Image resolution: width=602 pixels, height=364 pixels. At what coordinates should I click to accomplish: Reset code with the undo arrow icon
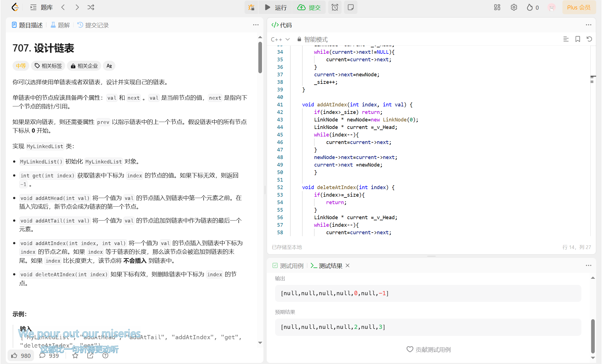coord(589,39)
